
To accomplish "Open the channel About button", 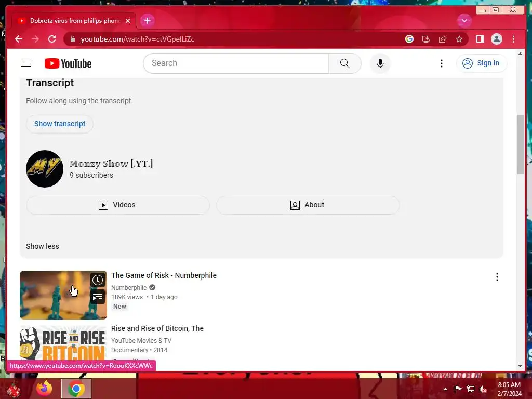I will pyautogui.click(x=308, y=205).
